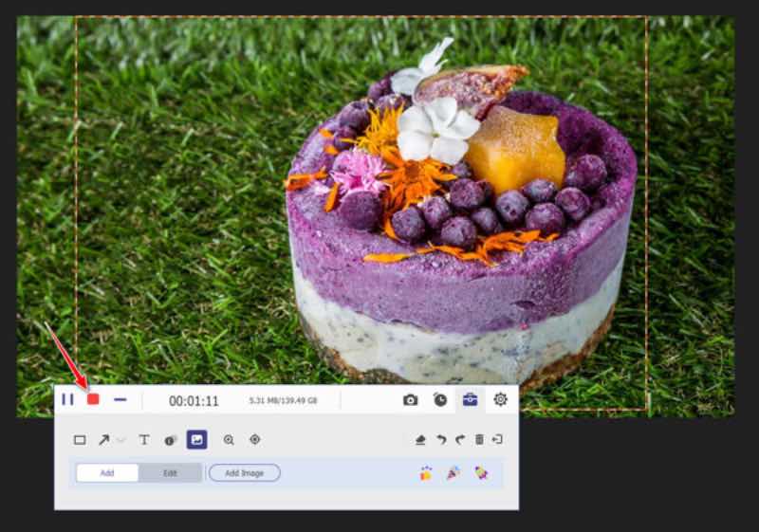Select the numbered callout step tool

click(x=170, y=440)
